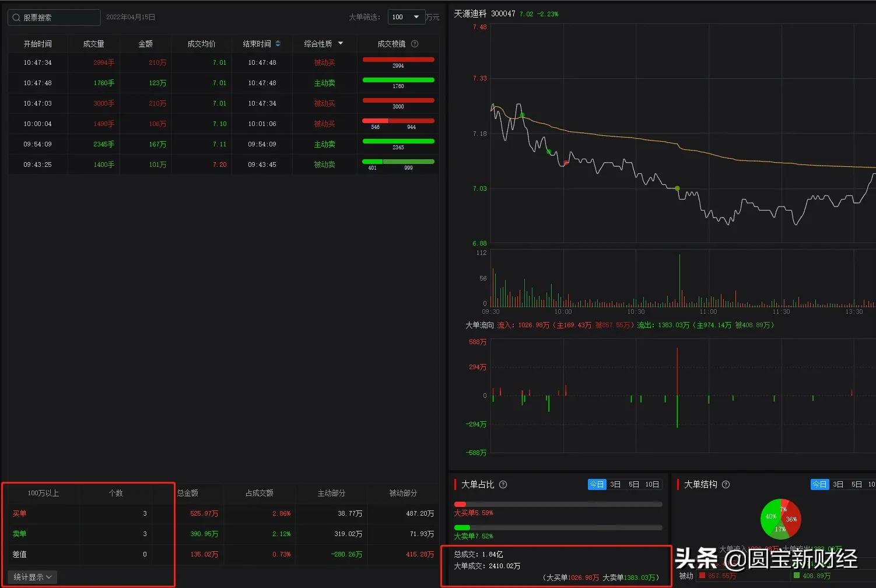
Task: Select the 1490手 volume cell
Action: (104, 124)
